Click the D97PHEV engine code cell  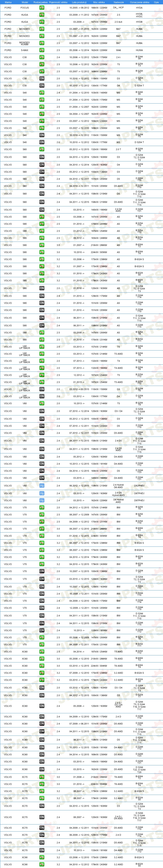(139, 500)
